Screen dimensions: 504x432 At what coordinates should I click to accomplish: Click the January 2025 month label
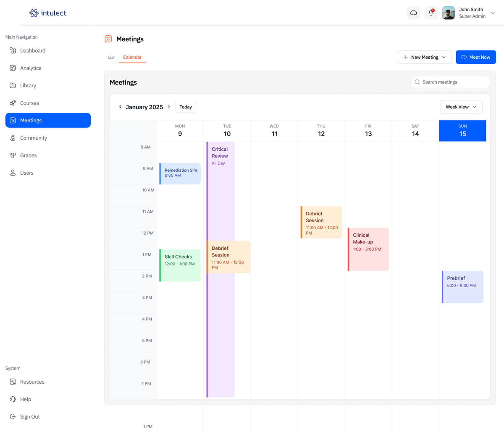click(x=144, y=107)
